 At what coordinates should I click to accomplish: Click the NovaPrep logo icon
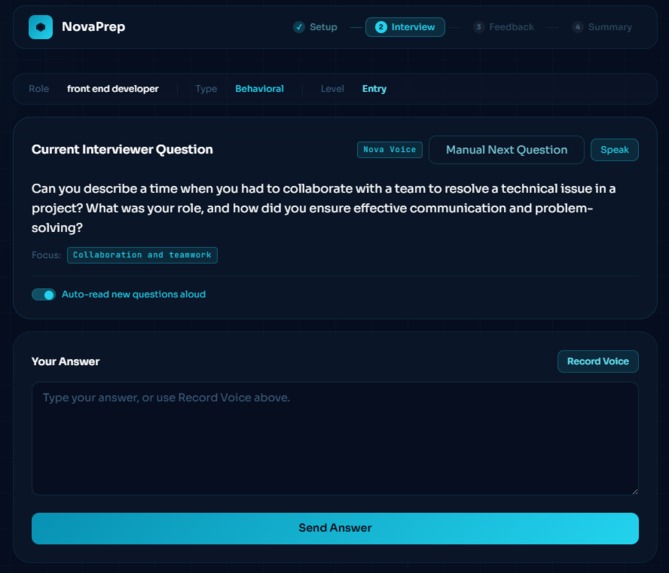pos(41,27)
